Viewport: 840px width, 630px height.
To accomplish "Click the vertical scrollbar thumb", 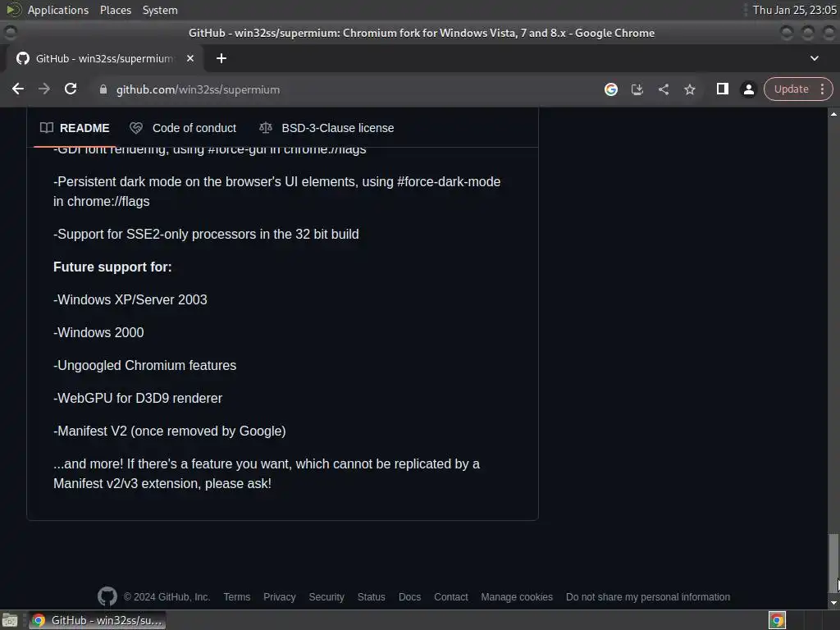I will pyautogui.click(x=833, y=563).
